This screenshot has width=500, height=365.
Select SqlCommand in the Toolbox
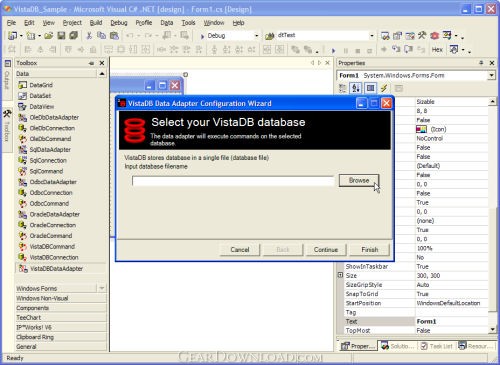pos(46,171)
